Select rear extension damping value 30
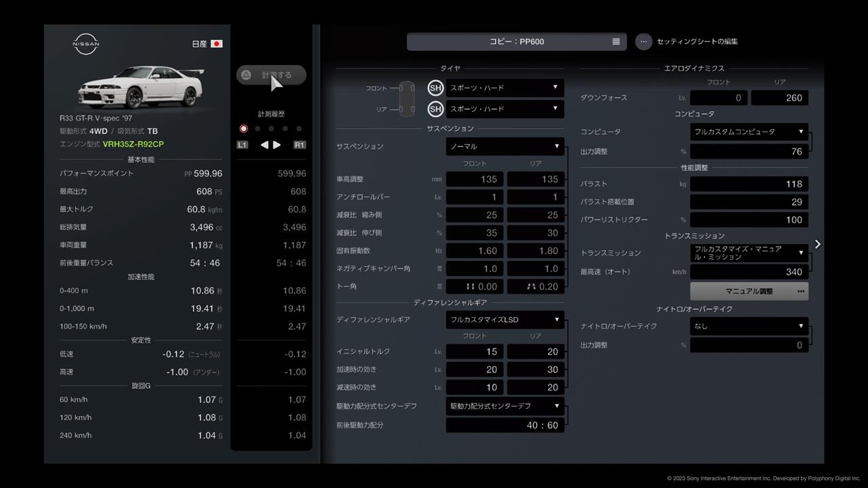868x488 pixels. [536, 232]
